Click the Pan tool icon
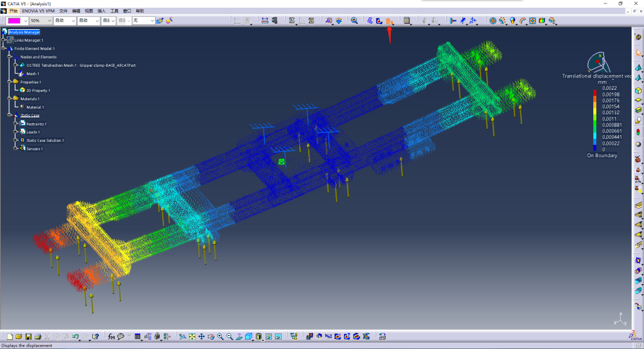 (x=201, y=336)
